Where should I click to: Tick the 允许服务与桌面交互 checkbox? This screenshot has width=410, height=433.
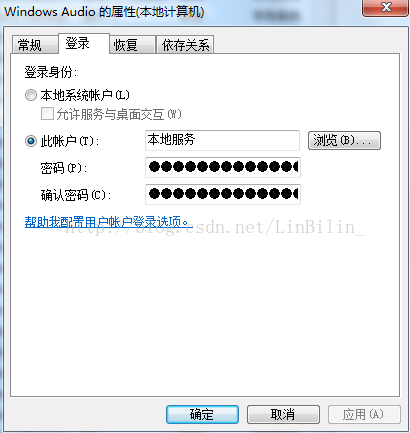[x=47, y=114]
